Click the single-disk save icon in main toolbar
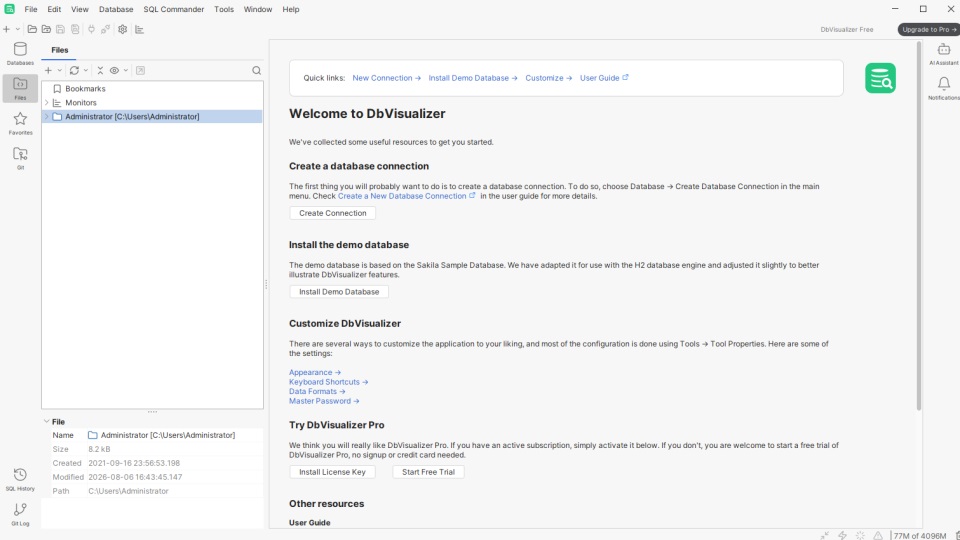The width and height of the screenshot is (960, 540). click(x=60, y=29)
